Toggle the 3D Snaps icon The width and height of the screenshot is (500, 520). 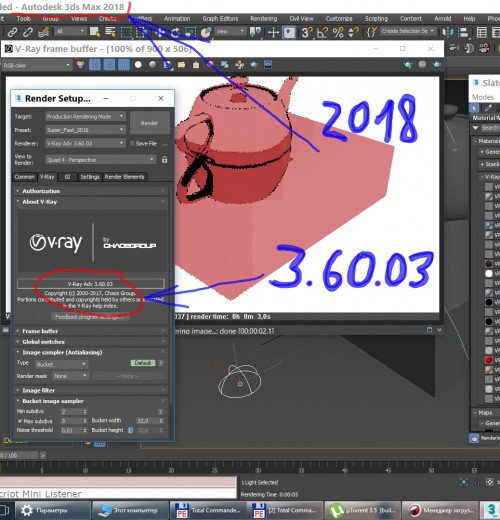pyautogui.click(x=307, y=32)
